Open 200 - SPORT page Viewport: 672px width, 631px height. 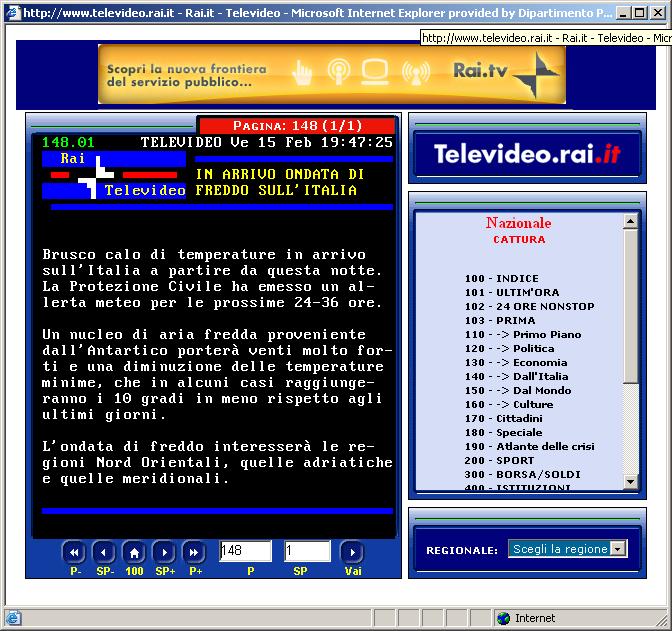point(499,460)
